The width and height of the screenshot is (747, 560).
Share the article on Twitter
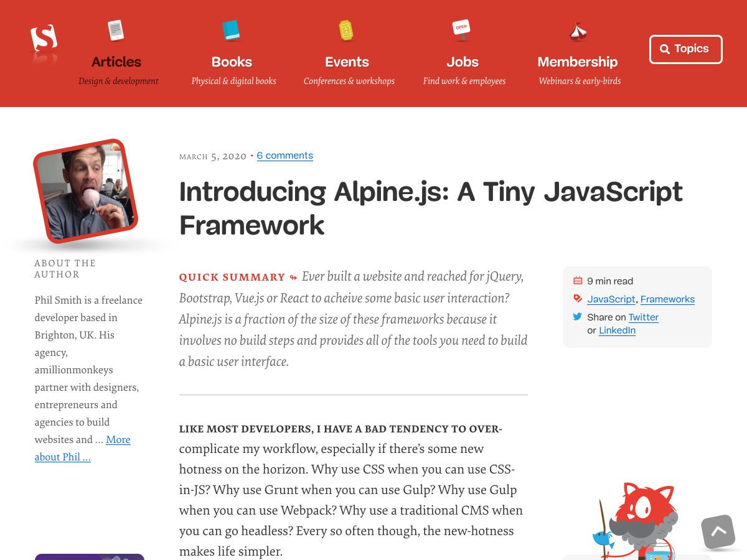tap(644, 317)
